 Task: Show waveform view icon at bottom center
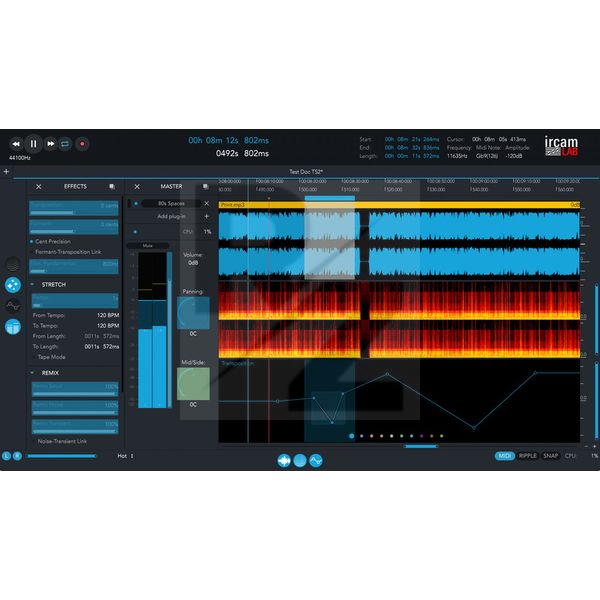point(284,461)
